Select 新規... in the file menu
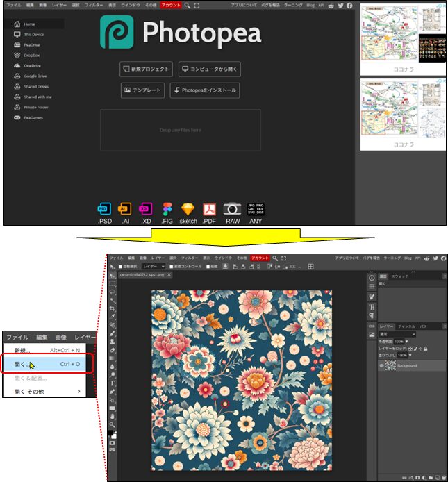448x482 pixels. (x=47, y=350)
